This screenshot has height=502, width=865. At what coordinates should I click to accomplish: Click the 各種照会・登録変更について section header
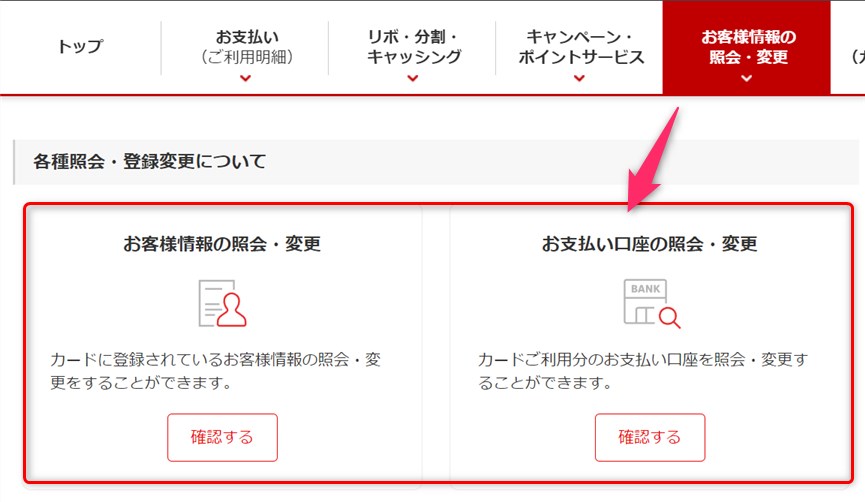click(x=149, y=162)
